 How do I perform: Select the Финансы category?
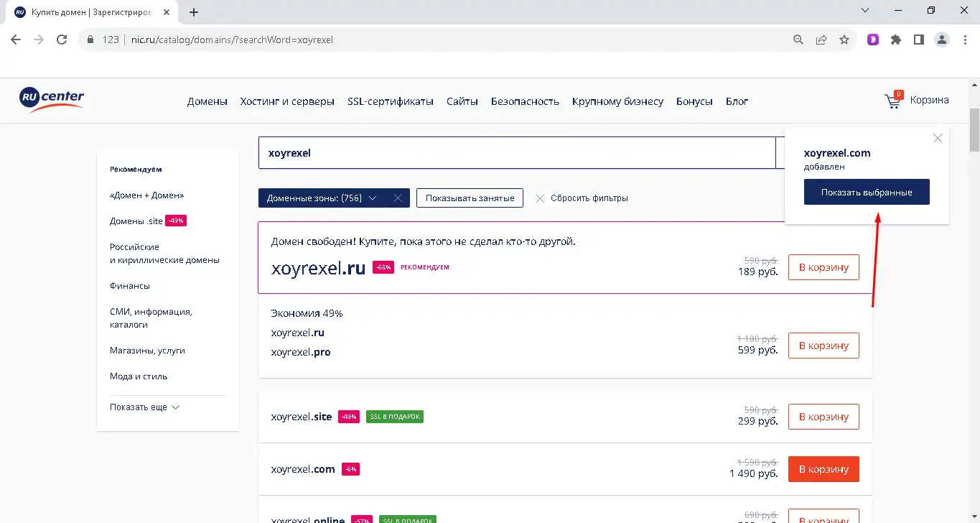coord(130,286)
